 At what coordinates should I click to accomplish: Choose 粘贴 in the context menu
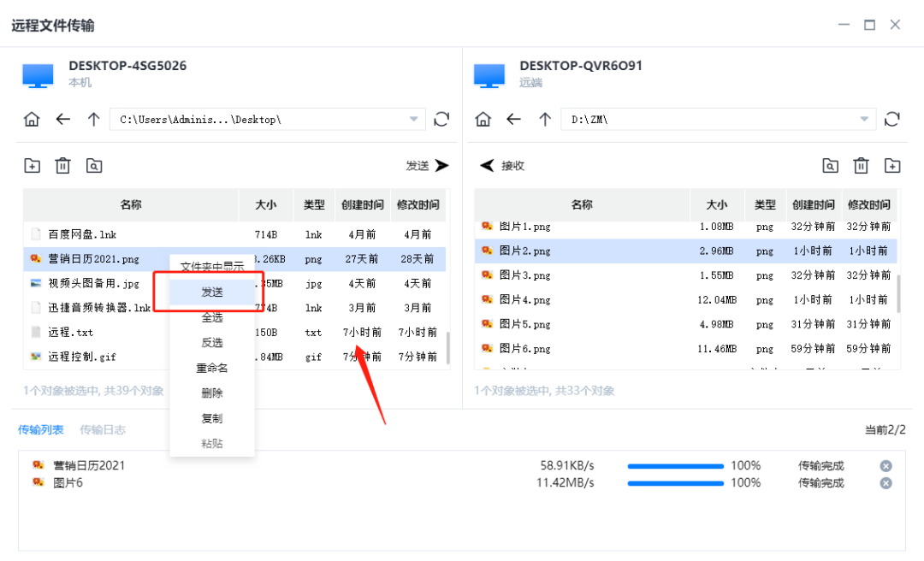point(212,444)
